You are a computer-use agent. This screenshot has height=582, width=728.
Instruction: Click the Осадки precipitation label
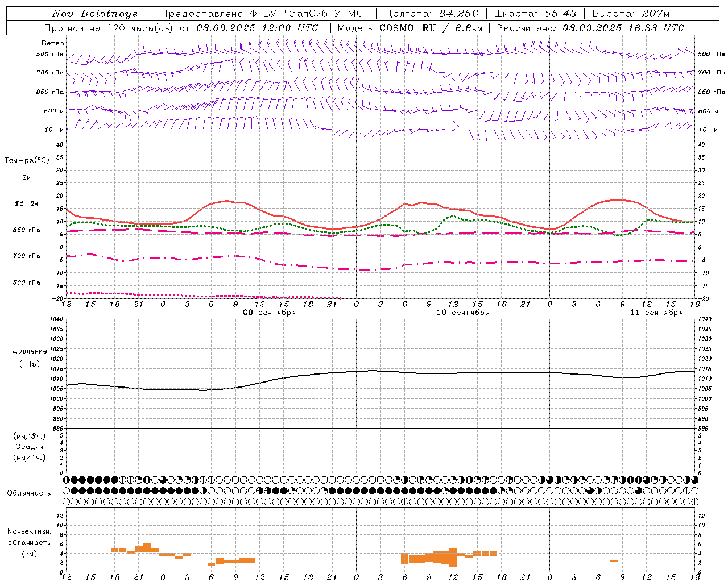pyautogui.click(x=30, y=447)
